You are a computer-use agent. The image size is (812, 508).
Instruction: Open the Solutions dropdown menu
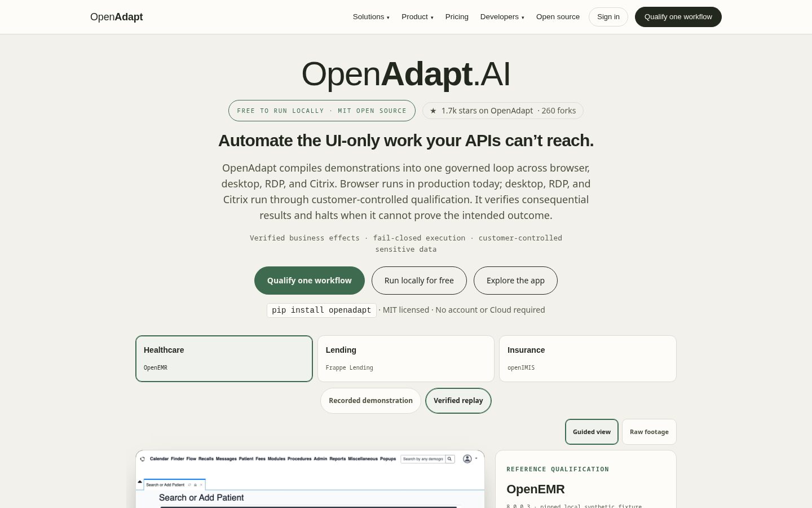[x=371, y=17]
